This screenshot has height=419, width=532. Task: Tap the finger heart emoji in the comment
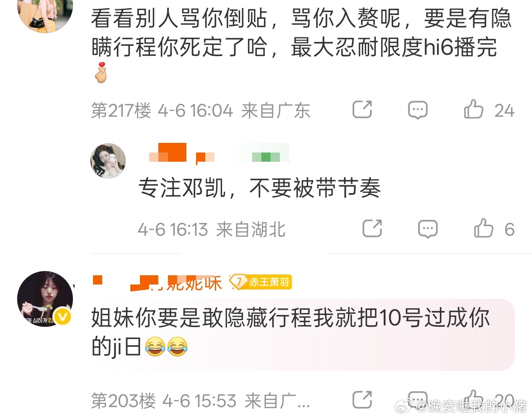coord(101,72)
